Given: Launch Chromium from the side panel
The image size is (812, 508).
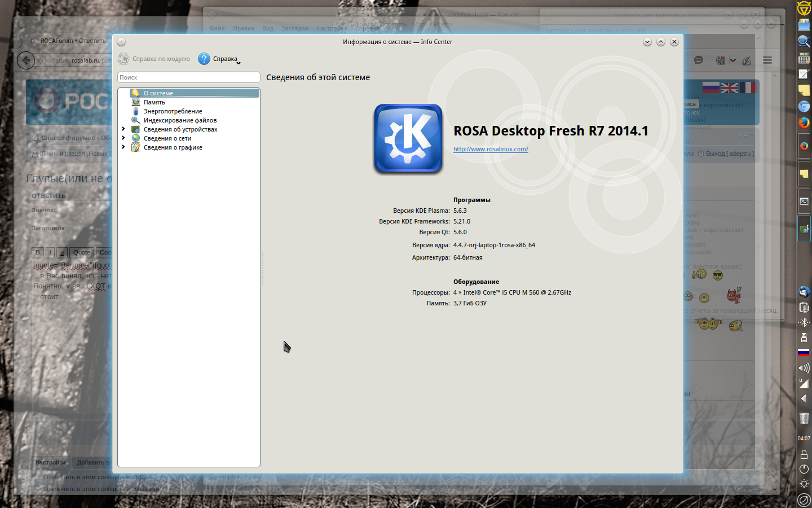Looking at the screenshot, I should pyautogui.click(x=804, y=106).
